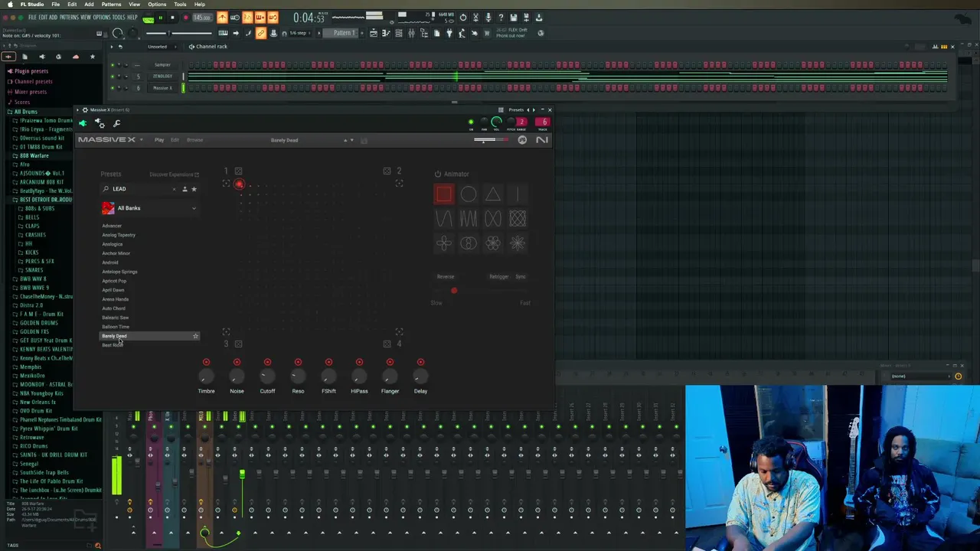This screenshot has height=551, width=980.
Task: Toggle the user presets filter icon
Action: tap(185, 189)
